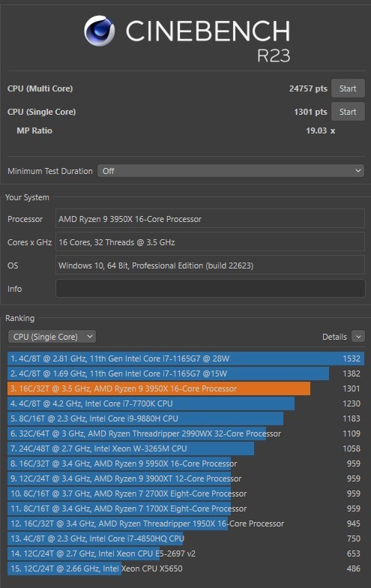Click the Details label in Ranking
This screenshot has height=588, width=371.
pyautogui.click(x=334, y=337)
